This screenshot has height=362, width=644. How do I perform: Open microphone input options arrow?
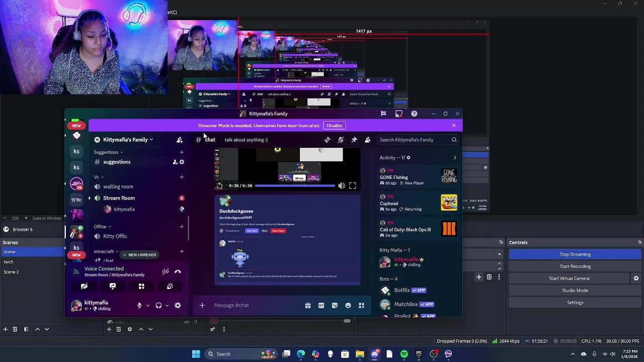147,305
